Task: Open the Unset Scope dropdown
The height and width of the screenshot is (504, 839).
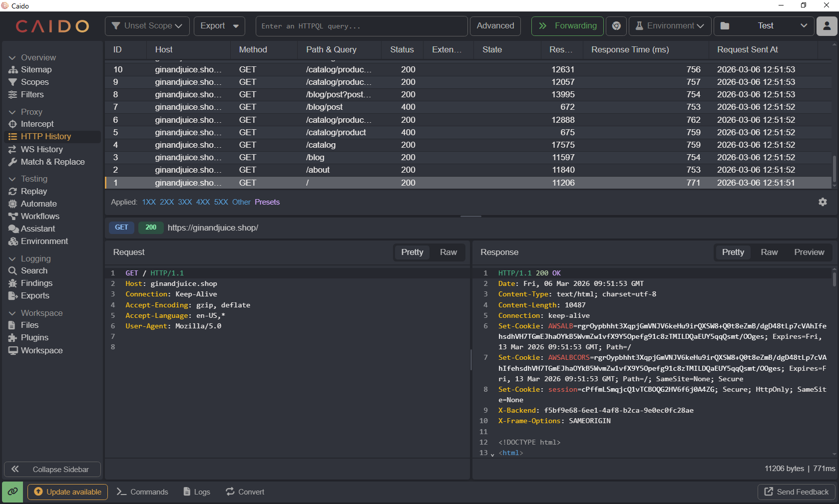Action: pyautogui.click(x=147, y=26)
